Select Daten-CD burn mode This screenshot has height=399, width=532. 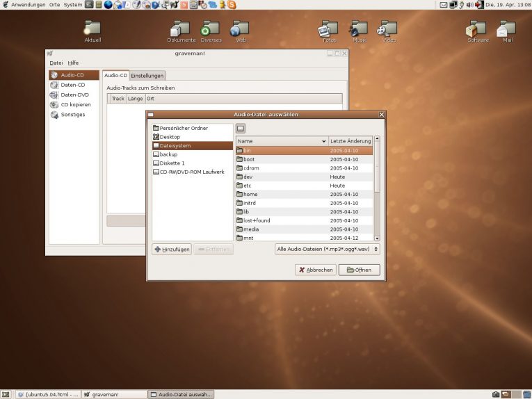tap(74, 85)
